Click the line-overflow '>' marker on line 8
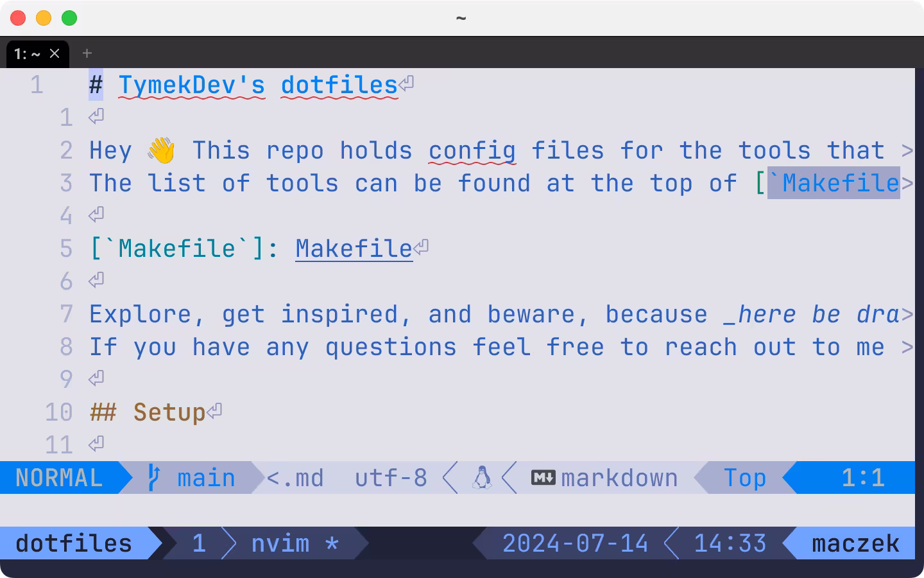The height and width of the screenshot is (578, 924). (907, 347)
